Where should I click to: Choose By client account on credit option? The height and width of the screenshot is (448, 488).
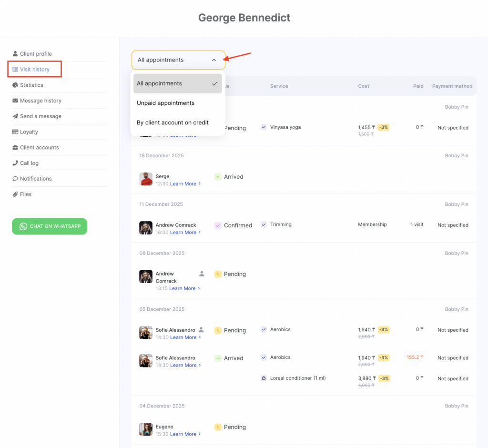173,122
